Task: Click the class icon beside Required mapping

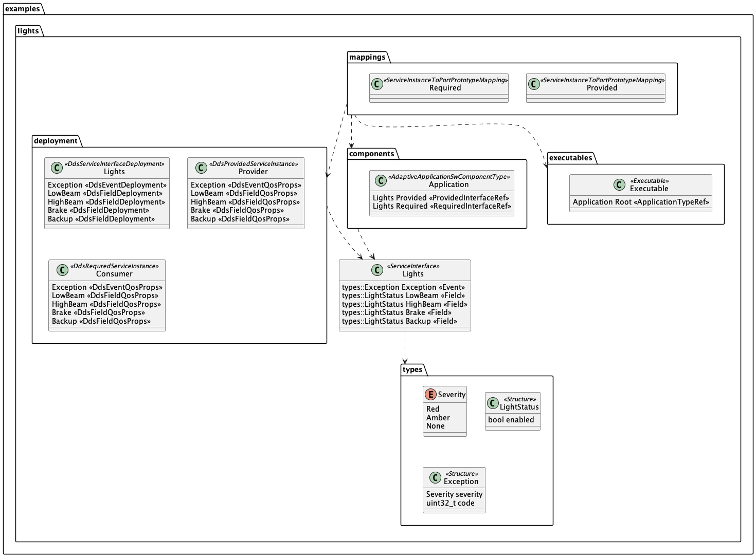Action: click(x=377, y=84)
